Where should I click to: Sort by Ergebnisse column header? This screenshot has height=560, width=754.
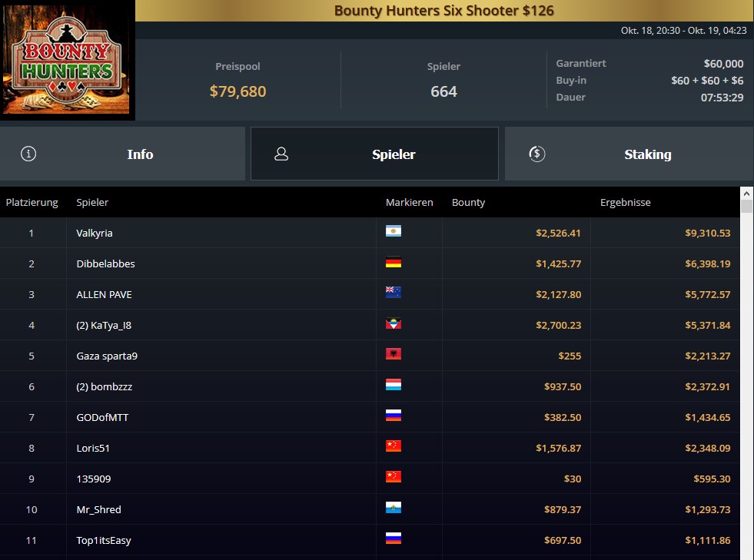625,202
